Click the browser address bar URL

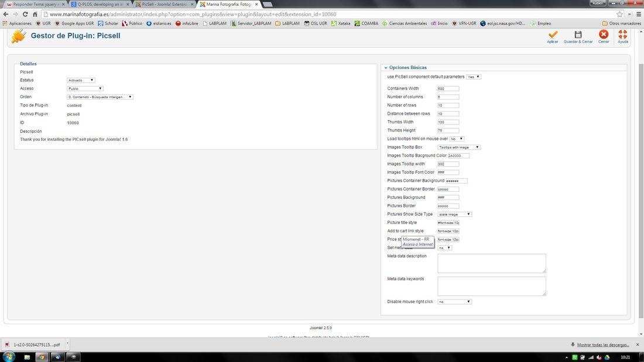coord(193,14)
